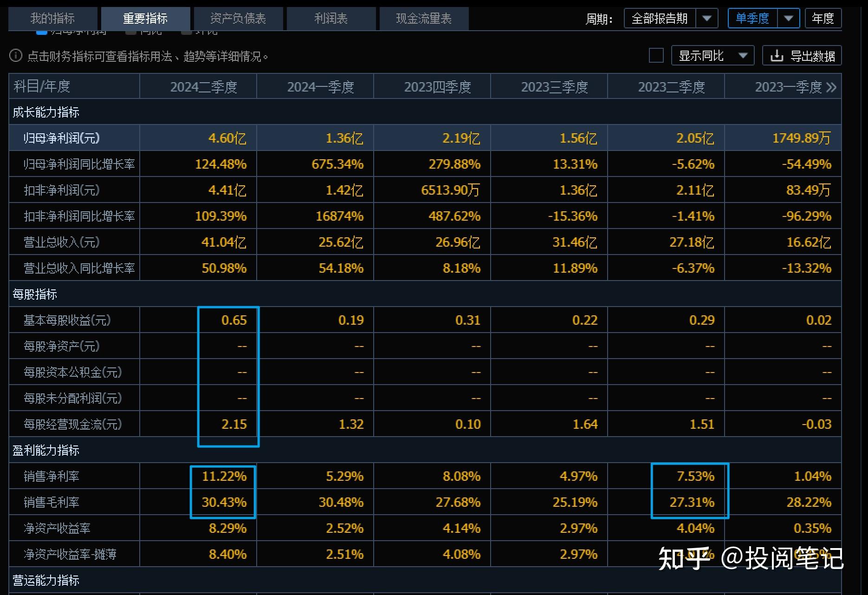Image resolution: width=868 pixels, height=595 pixels.
Task: View details for 营业总收入(元)
Action: click(62, 242)
